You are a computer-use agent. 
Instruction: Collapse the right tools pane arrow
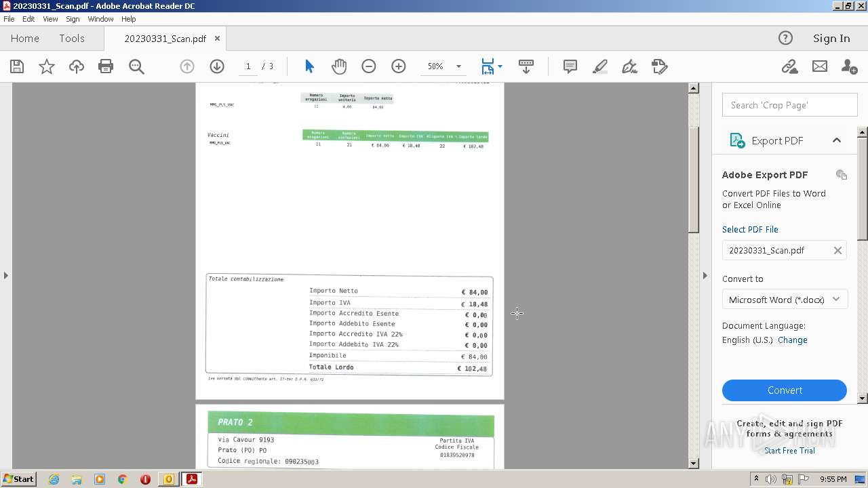[705, 275]
